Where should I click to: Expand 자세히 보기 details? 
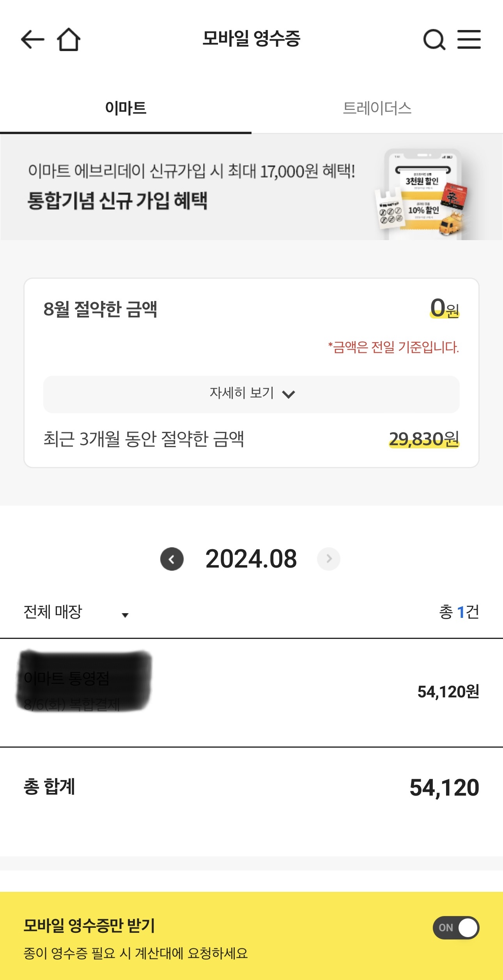[242, 394]
